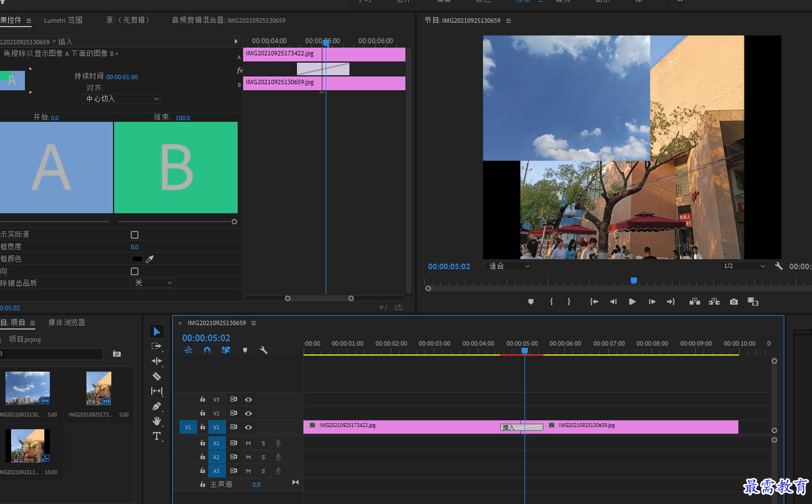Open playback resolution dropdown 1/2
This screenshot has width=812, height=504.
pyautogui.click(x=744, y=266)
